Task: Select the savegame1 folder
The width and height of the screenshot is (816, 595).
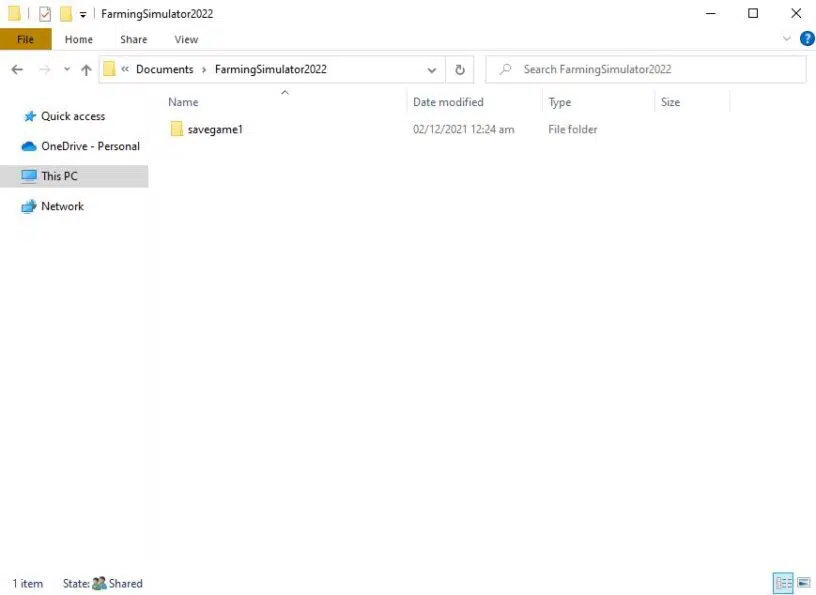Action: pos(215,130)
